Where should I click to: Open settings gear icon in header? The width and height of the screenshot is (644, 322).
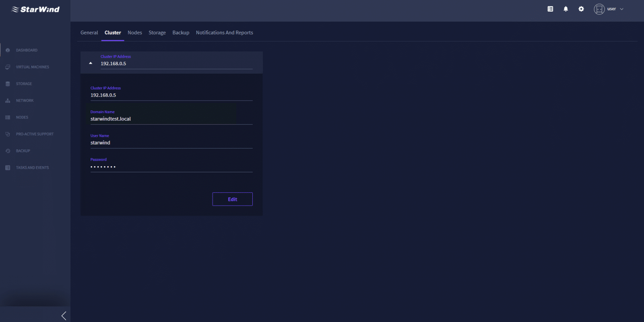coord(581,9)
